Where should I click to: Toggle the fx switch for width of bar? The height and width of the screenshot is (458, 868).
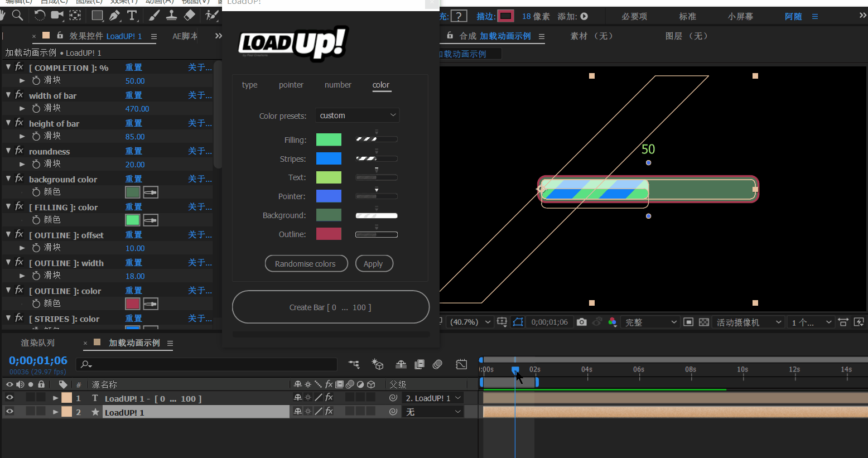(19, 95)
